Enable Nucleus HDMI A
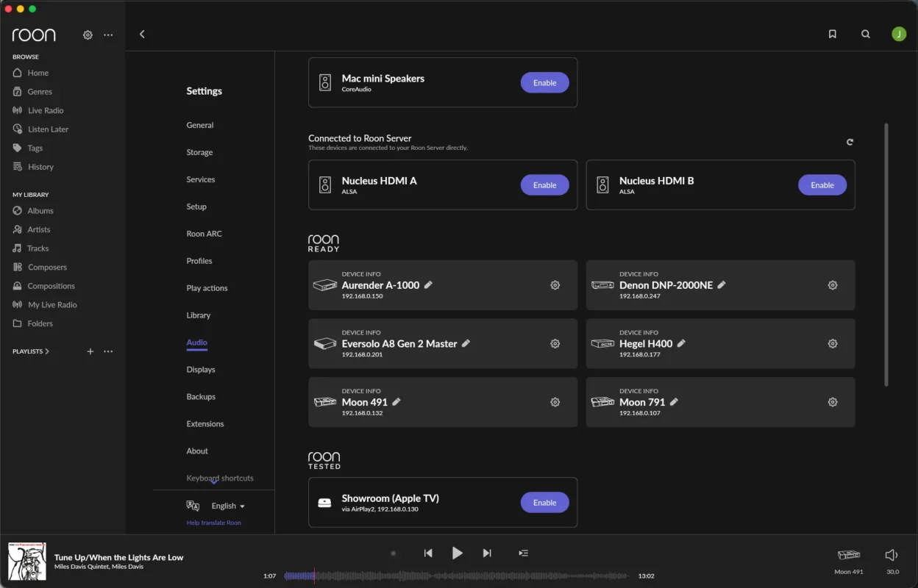This screenshot has width=918, height=588. 545,185
